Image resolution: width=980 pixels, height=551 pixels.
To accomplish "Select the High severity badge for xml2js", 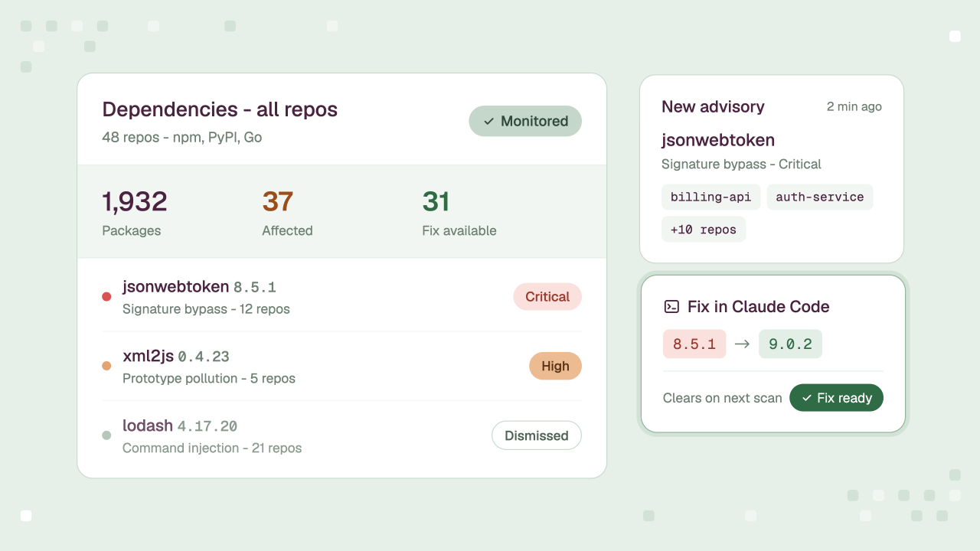I will 555,366.
